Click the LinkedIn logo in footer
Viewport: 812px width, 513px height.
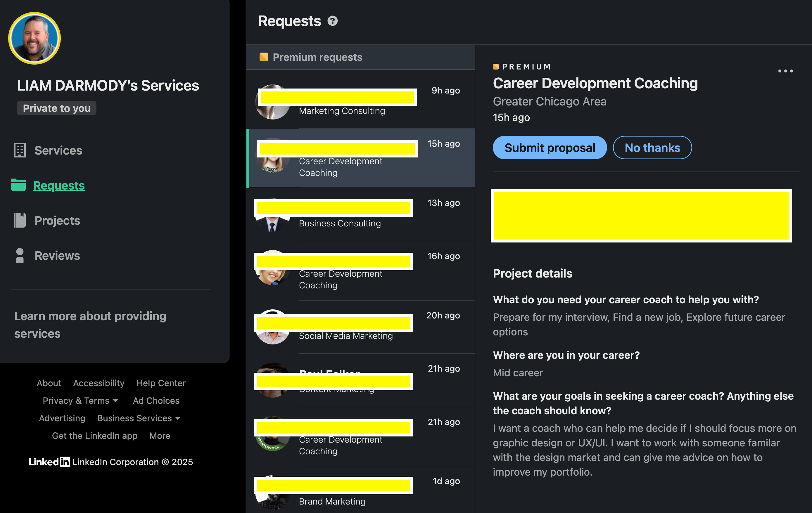[49, 462]
